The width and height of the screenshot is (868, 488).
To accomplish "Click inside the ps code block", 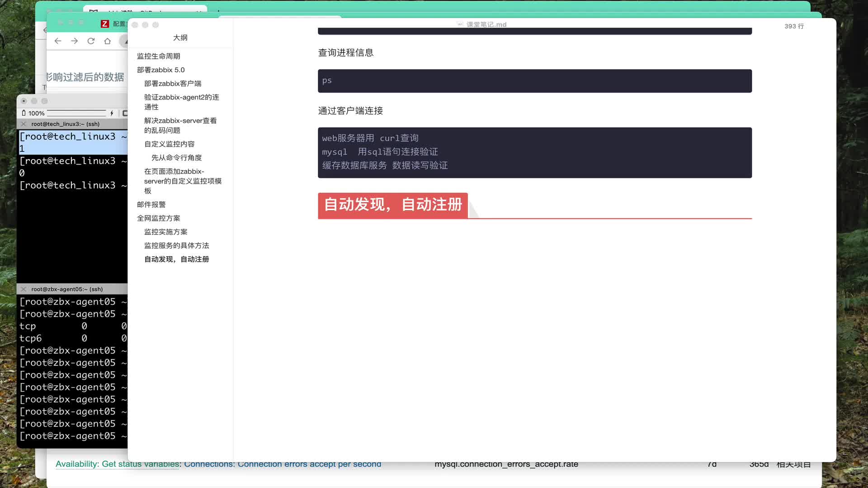I will (x=535, y=81).
